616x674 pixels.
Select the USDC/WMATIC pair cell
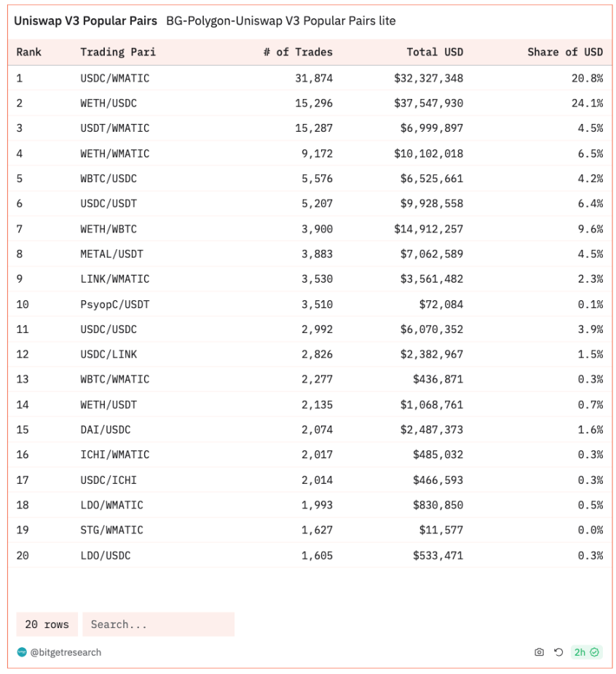click(114, 78)
